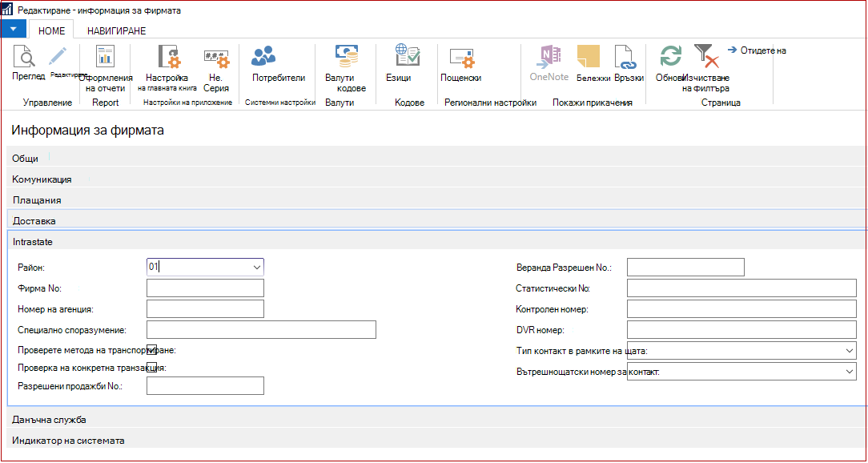Click Изчистване на филтъра clear filter icon
Viewport: 868px width, 463px height.
click(x=706, y=57)
